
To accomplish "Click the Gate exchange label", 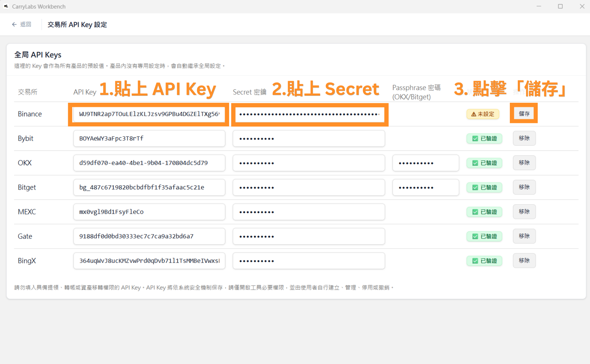I will pyautogui.click(x=25, y=236).
